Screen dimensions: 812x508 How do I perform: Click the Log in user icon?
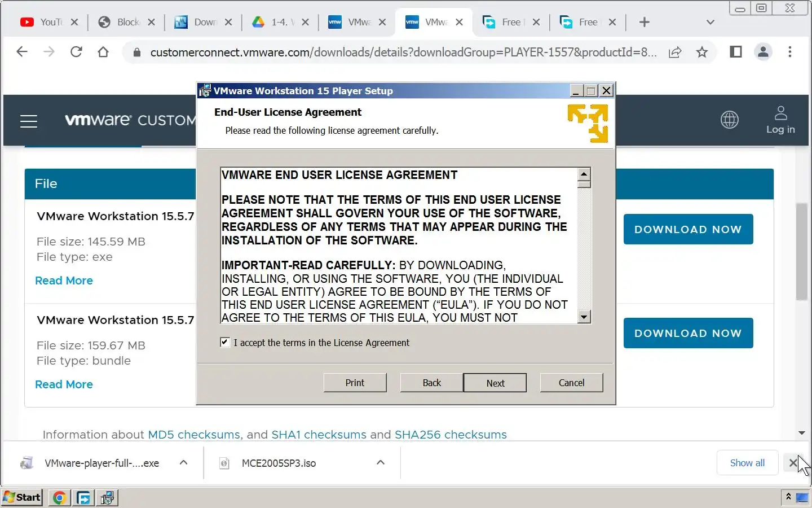780,113
